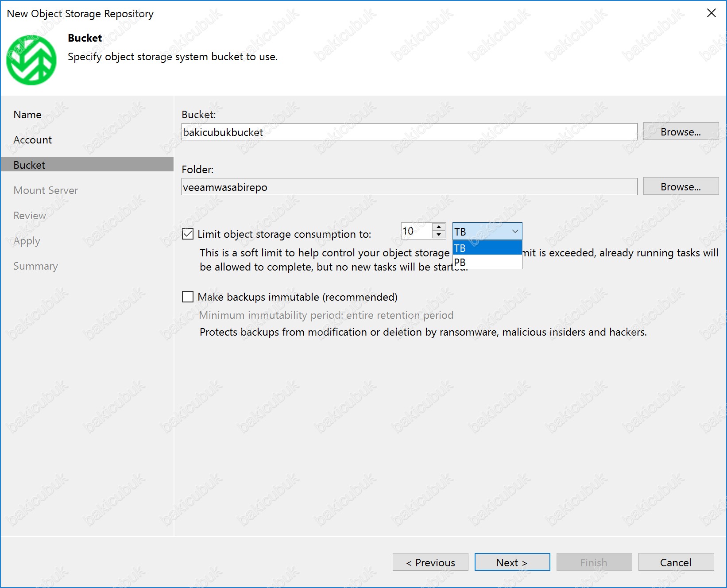Collapse the TB unit dropdown
Screen dimensions: 727x588
[x=514, y=231]
